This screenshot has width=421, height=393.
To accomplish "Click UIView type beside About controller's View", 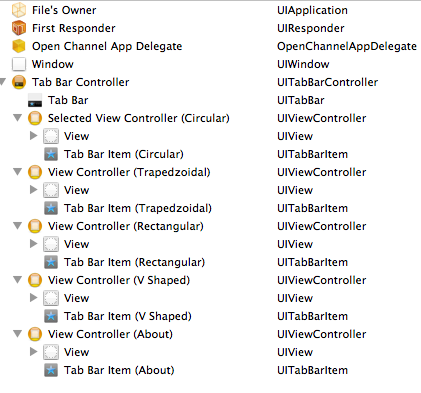I will tap(295, 352).
